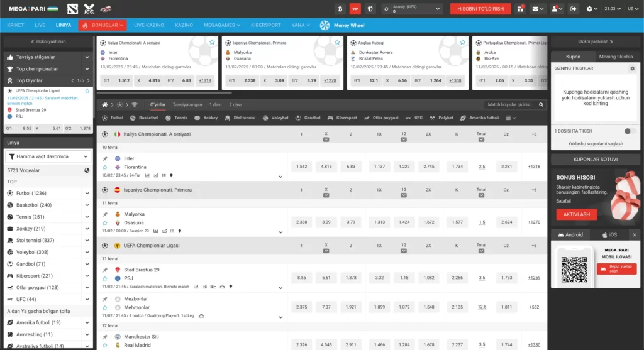The image size is (644, 350).
Task: Select the Kibersport filter icon
Action: pyautogui.click(x=330, y=118)
